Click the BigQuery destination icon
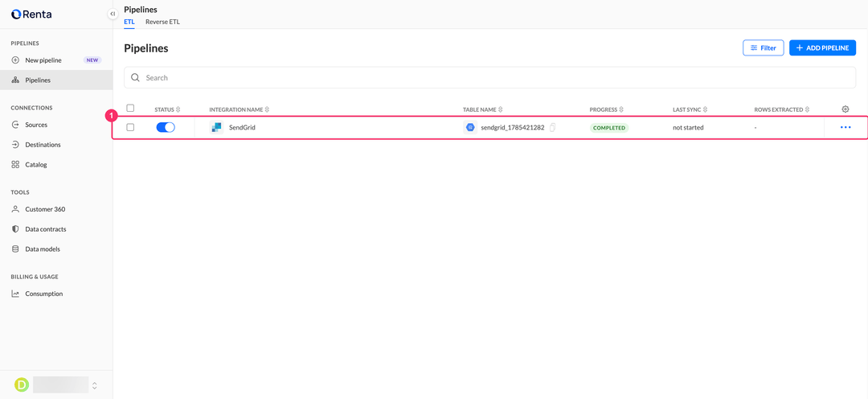The height and width of the screenshot is (399, 868). pyautogui.click(x=470, y=127)
